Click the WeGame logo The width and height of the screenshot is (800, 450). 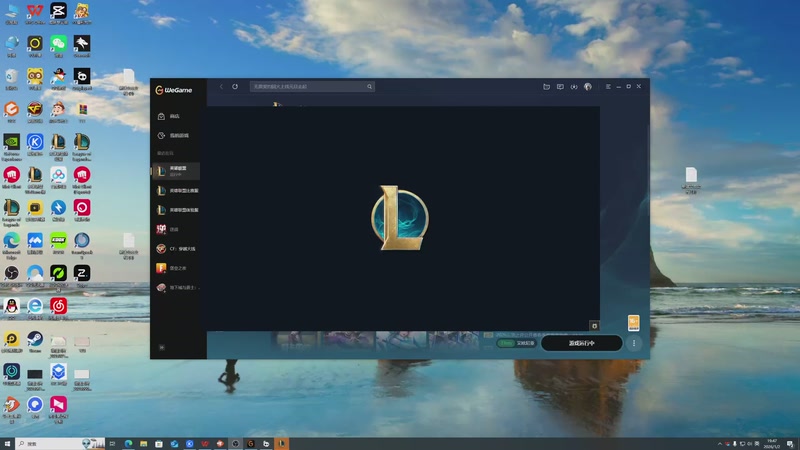tap(174, 90)
